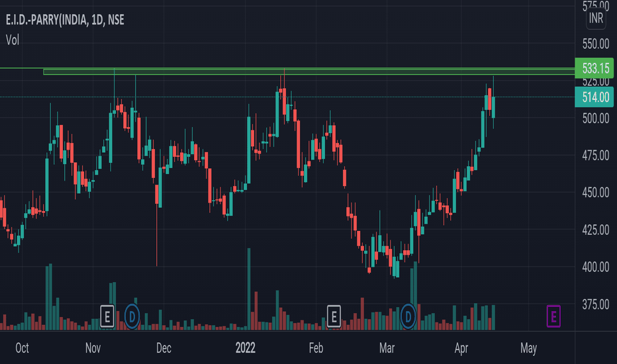Select the green 533.15 price label
This screenshot has width=617, height=364.
click(x=594, y=68)
